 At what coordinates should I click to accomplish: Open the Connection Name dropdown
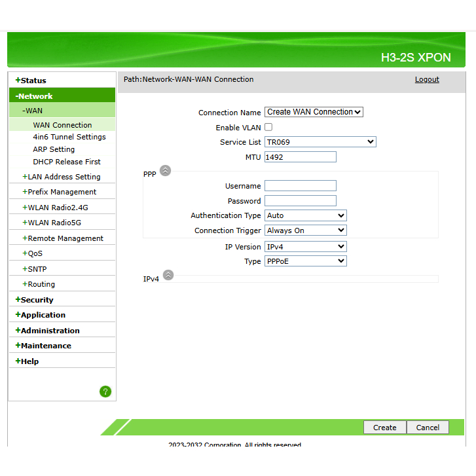[x=314, y=113]
